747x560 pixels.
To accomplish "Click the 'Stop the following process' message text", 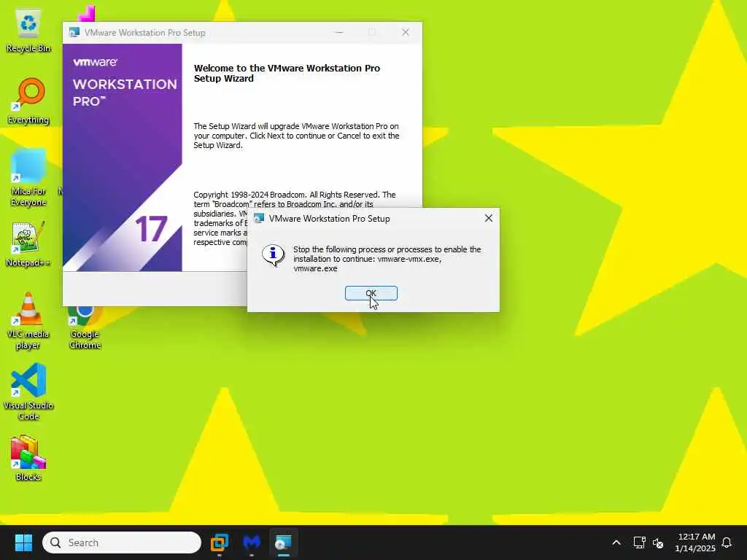I will click(x=387, y=259).
